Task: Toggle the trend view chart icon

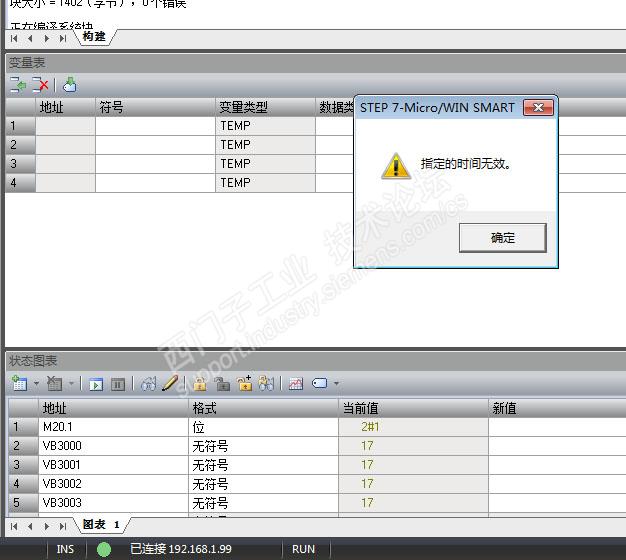Action: (x=296, y=384)
